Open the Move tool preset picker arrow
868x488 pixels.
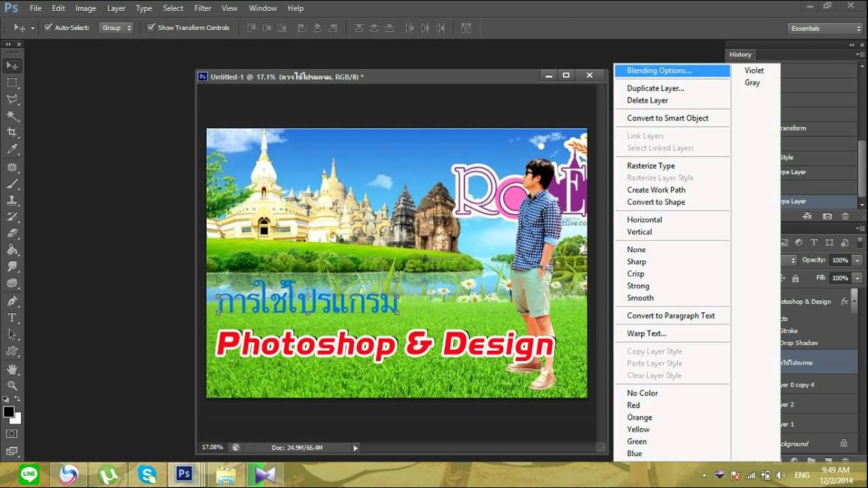pyautogui.click(x=32, y=28)
